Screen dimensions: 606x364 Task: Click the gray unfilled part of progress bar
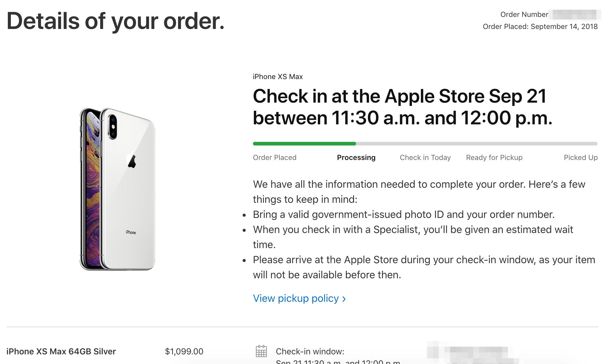click(477, 144)
